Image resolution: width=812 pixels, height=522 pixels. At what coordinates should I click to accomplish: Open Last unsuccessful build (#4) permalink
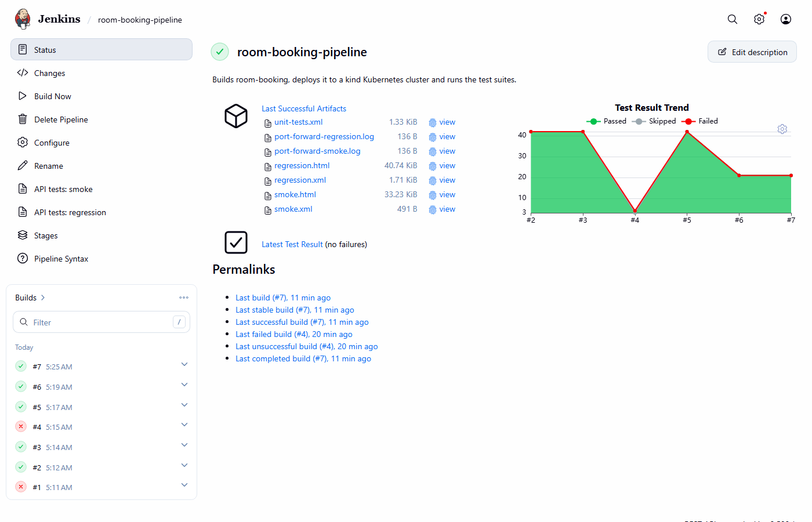coord(307,346)
